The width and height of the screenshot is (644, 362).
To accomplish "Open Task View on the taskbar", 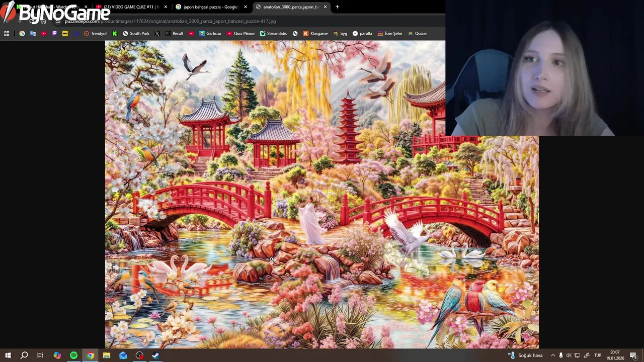I will (x=40, y=355).
